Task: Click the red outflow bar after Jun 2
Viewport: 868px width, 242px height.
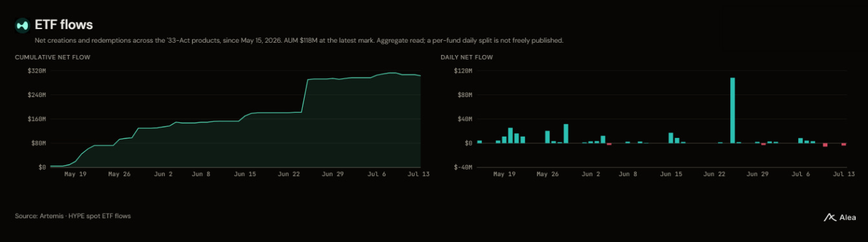Action: (x=609, y=144)
